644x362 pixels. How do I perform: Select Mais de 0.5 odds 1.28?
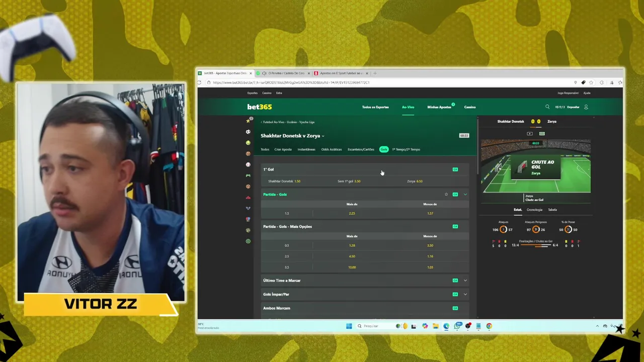[352, 245]
